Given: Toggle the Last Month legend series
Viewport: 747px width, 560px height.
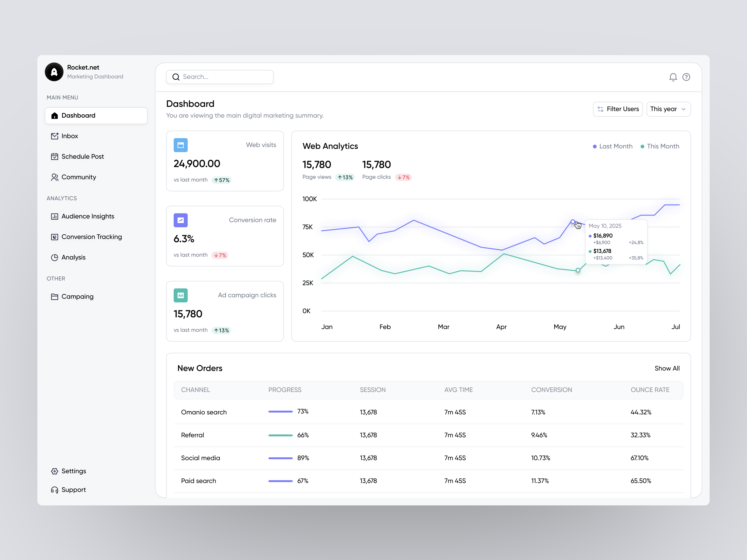Looking at the screenshot, I should (612, 146).
